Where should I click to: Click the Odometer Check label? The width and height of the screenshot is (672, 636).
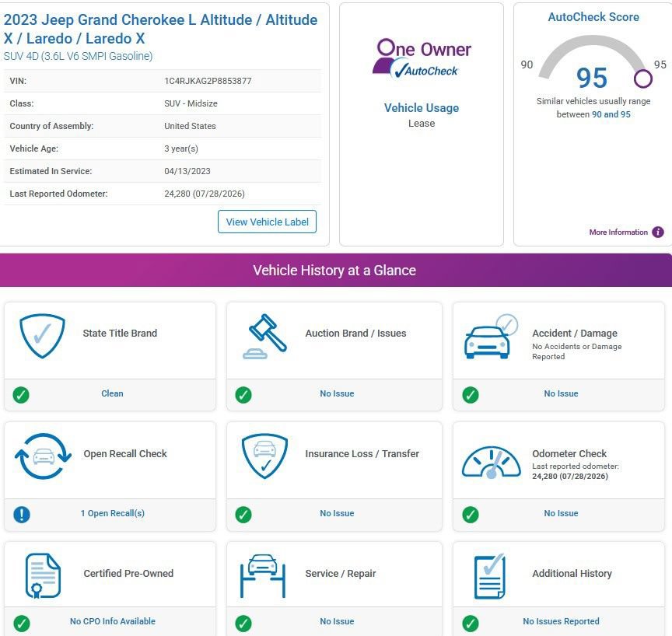[569, 453]
